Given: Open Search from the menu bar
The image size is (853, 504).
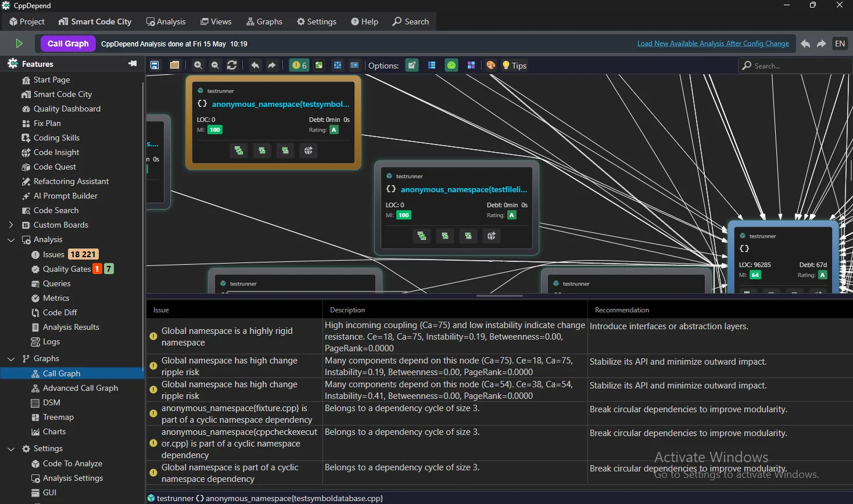Looking at the screenshot, I should pyautogui.click(x=411, y=21).
